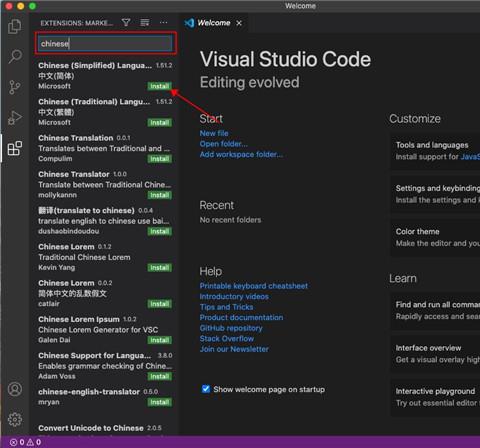Open chinese-english-translator extension entry
The image size is (480, 448).
105,397
